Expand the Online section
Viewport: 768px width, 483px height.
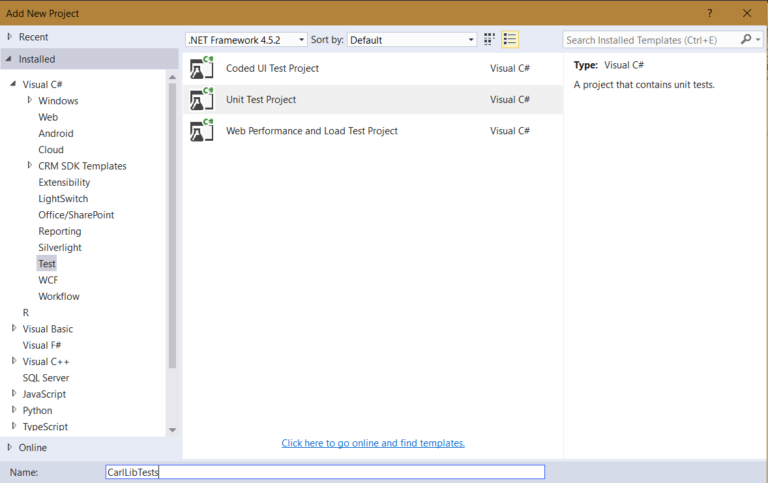click(x=9, y=447)
